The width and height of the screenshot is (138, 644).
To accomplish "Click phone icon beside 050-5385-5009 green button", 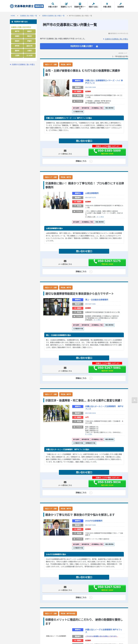I will pos(95,151).
